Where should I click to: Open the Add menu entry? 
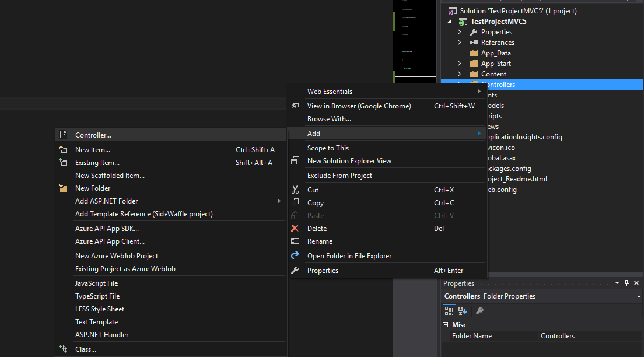click(x=387, y=133)
